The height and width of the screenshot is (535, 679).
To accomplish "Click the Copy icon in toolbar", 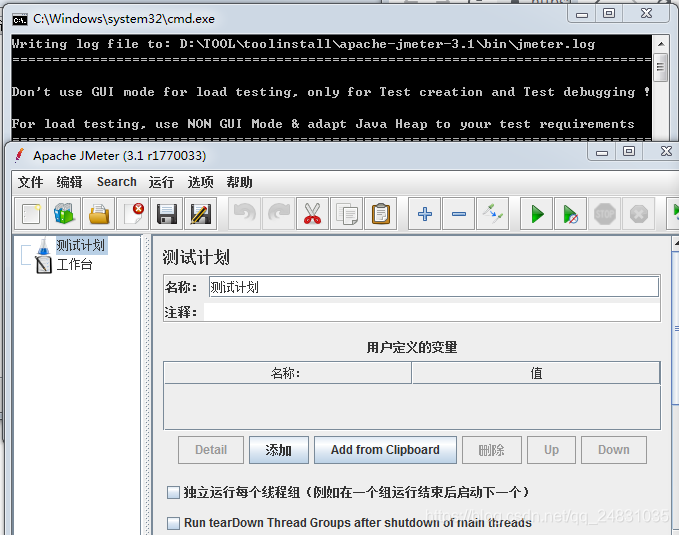I will click(x=346, y=214).
